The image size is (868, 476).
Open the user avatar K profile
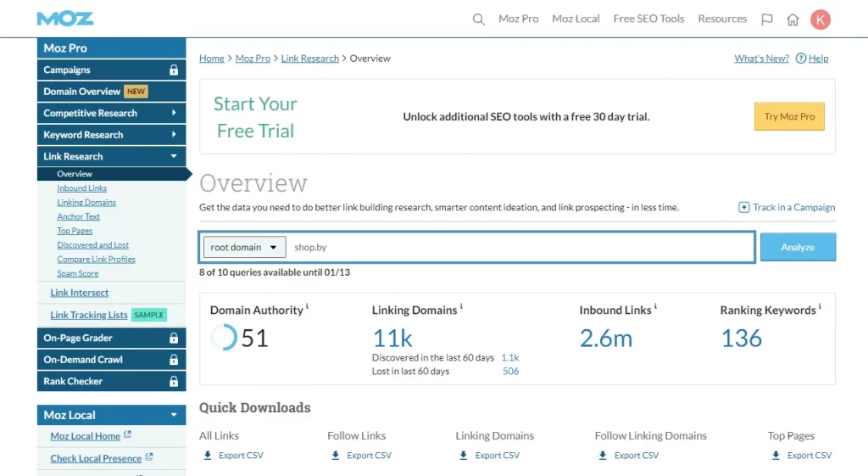[820, 20]
